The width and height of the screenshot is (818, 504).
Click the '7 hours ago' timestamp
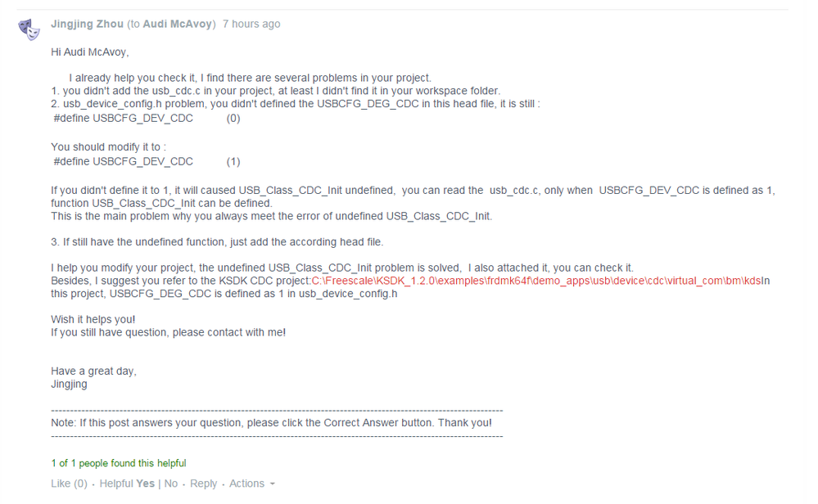point(251,24)
